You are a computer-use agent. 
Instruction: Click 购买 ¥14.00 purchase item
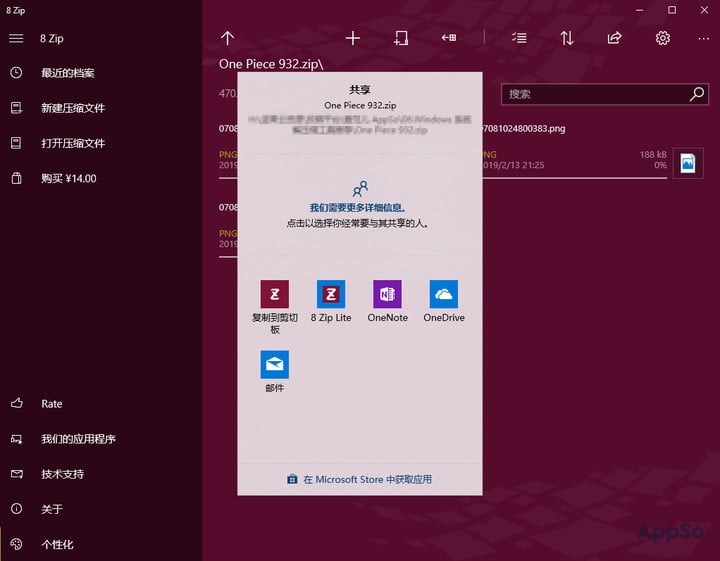69,179
